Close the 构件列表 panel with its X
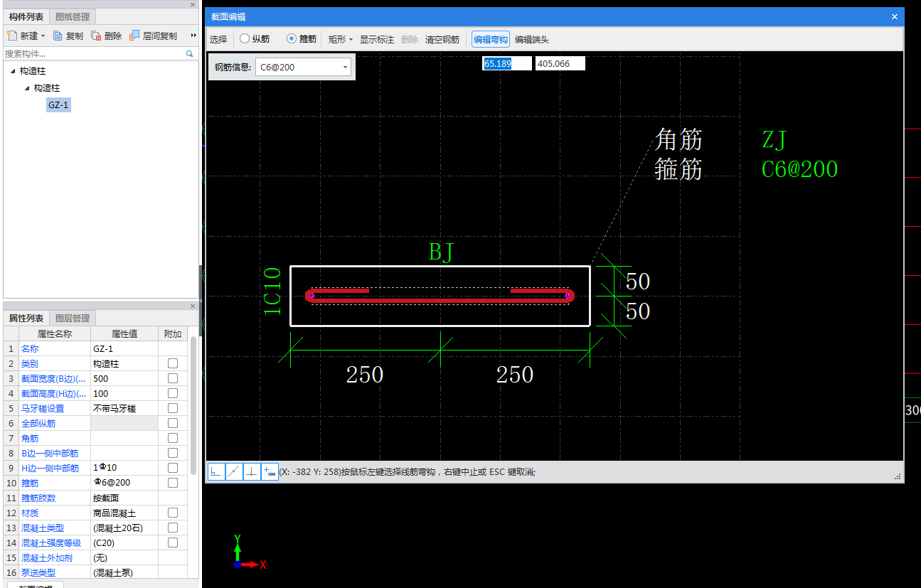 [x=193, y=4]
